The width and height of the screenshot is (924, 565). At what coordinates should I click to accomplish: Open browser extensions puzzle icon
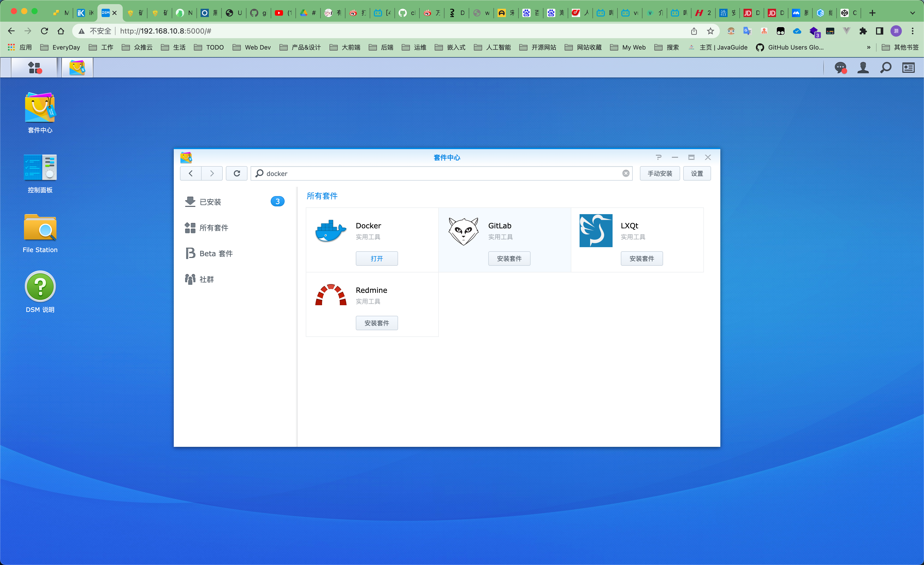click(x=863, y=31)
